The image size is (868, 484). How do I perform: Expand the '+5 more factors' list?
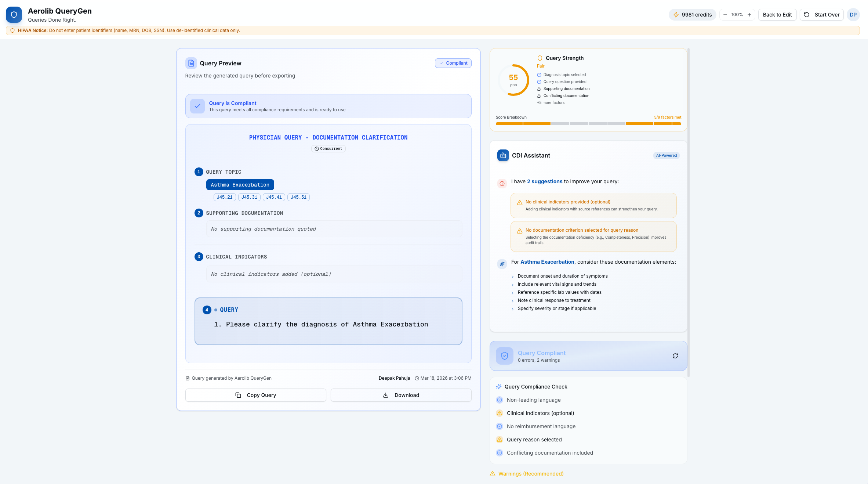pyautogui.click(x=551, y=103)
